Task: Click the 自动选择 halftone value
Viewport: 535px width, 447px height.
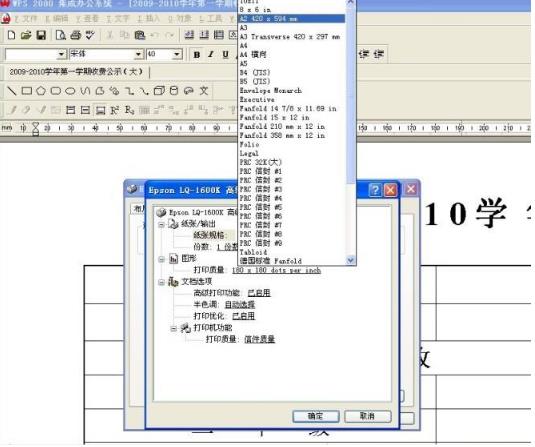Action: [x=240, y=304]
